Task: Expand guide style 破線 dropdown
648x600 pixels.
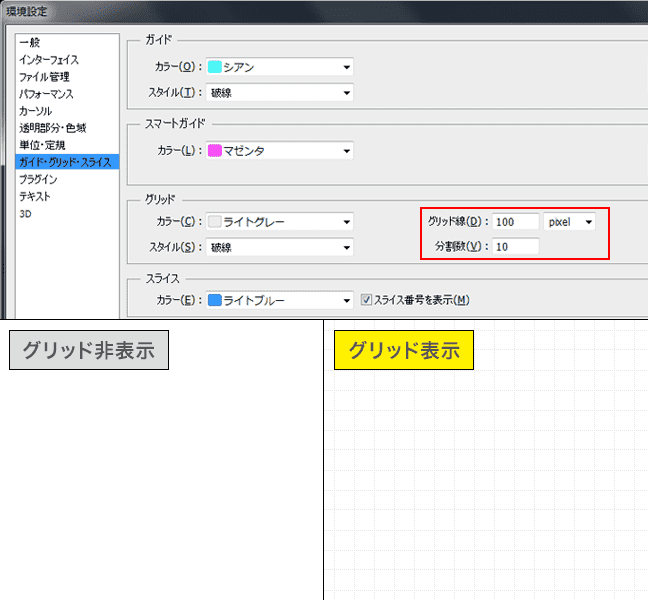Action: pos(280,92)
